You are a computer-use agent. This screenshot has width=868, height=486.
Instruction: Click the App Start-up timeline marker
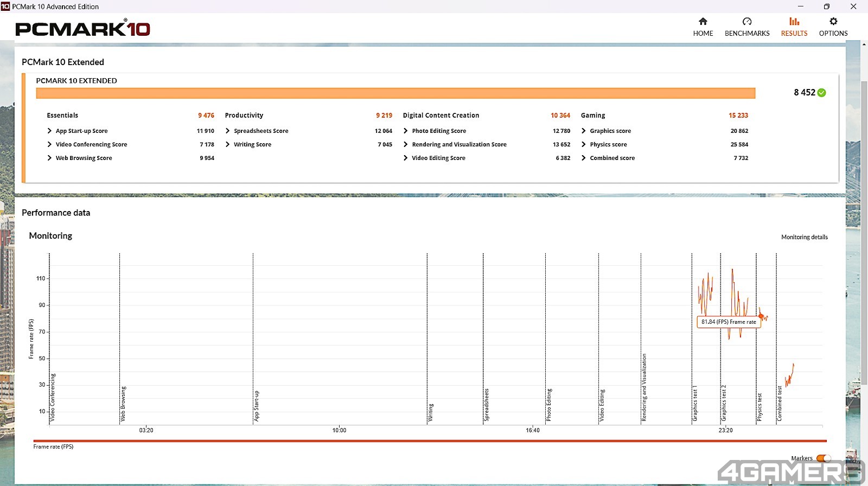pos(257,406)
